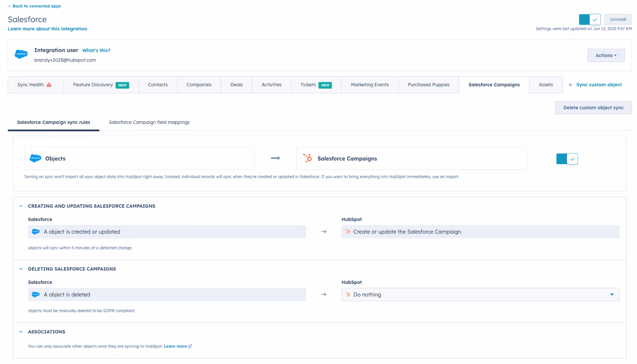Viewport: 637px width, 364px height.
Task: Click the plus icon before Sync custom object
Action: (x=570, y=85)
